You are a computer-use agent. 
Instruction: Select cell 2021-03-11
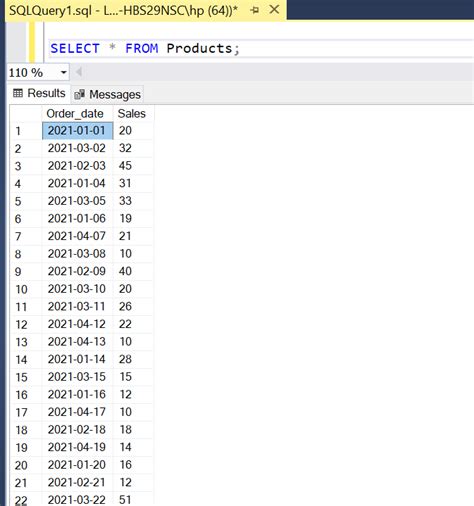tap(77, 306)
